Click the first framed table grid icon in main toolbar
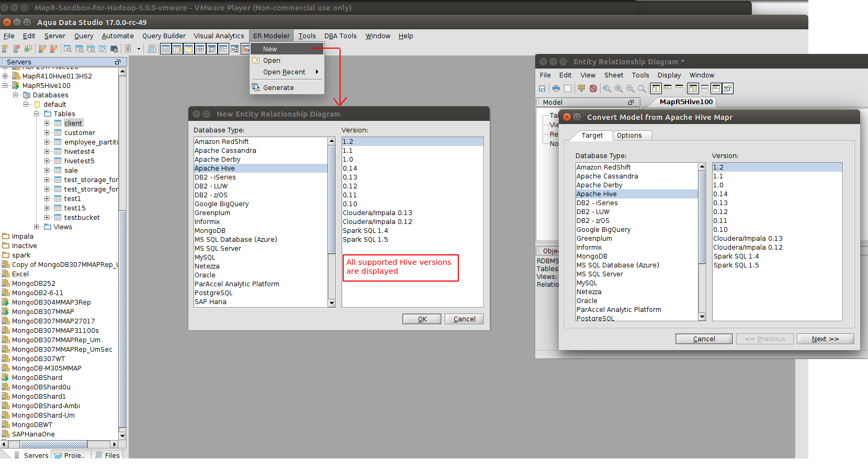The width and height of the screenshot is (868, 471). (x=165, y=49)
